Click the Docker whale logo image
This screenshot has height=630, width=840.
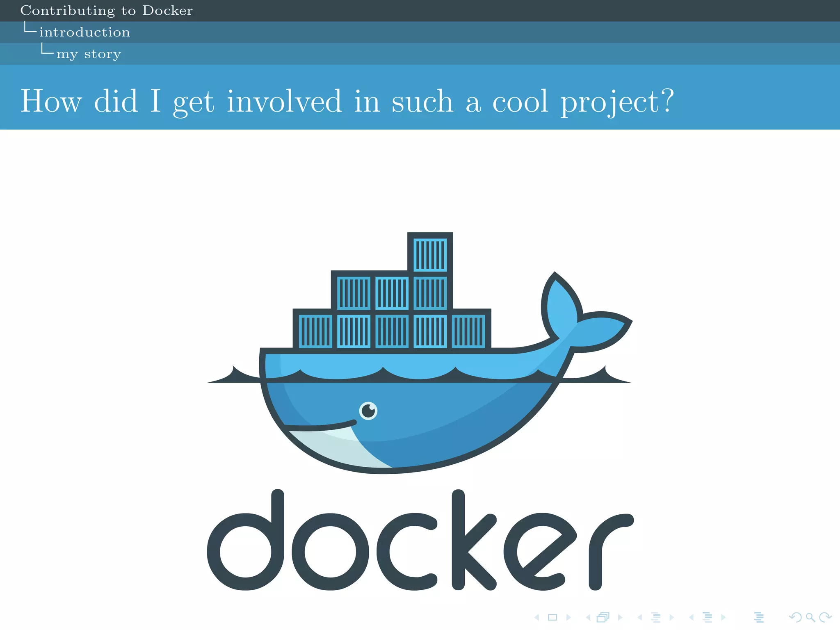tap(420, 353)
